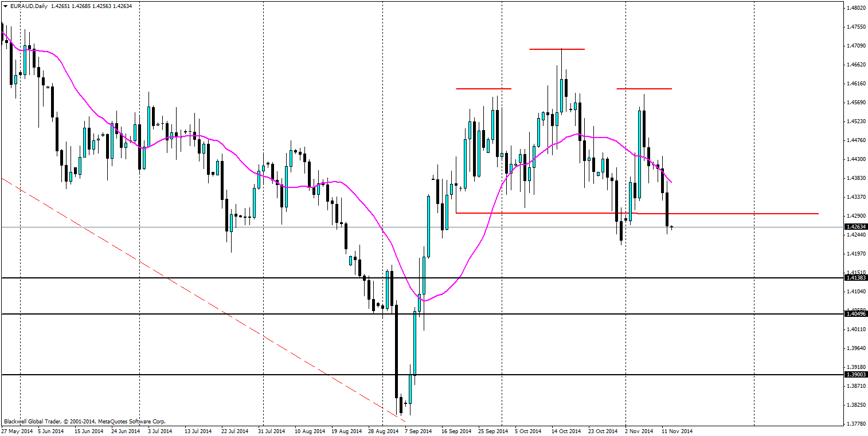Click the 7 Sep 2014 date label
Viewport: 868px width, 436px height.
point(419,431)
